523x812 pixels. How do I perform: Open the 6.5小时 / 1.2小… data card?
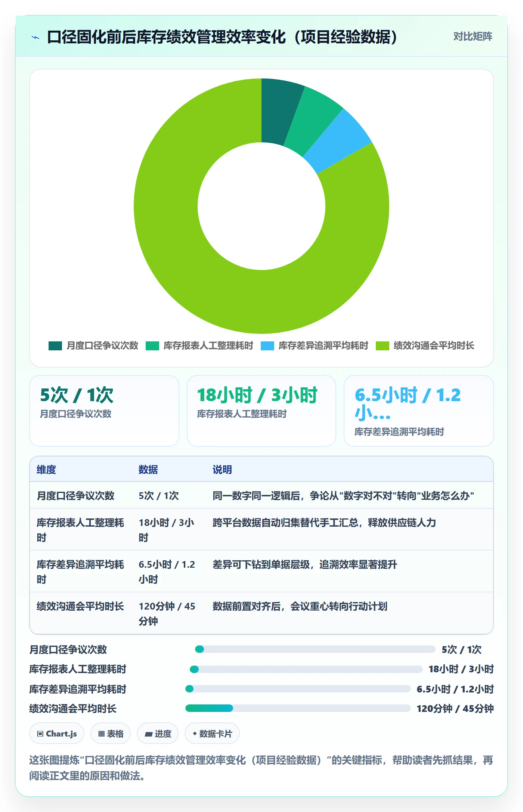pos(418,411)
